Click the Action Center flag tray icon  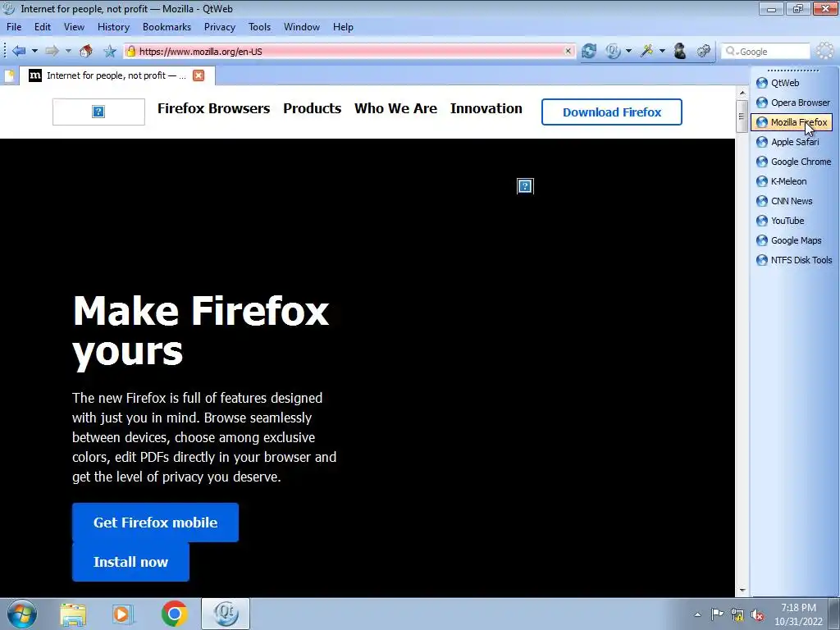717,614
